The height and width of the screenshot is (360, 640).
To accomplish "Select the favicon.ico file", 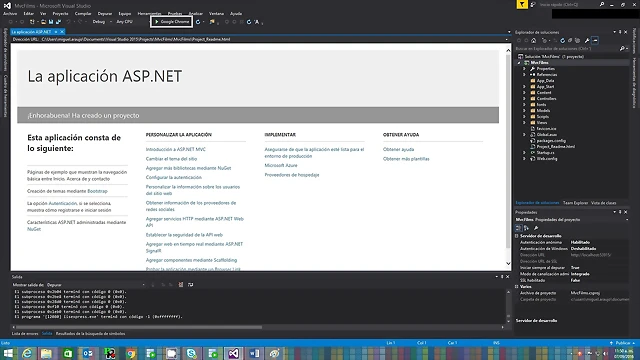I will [x=546, y=129].
